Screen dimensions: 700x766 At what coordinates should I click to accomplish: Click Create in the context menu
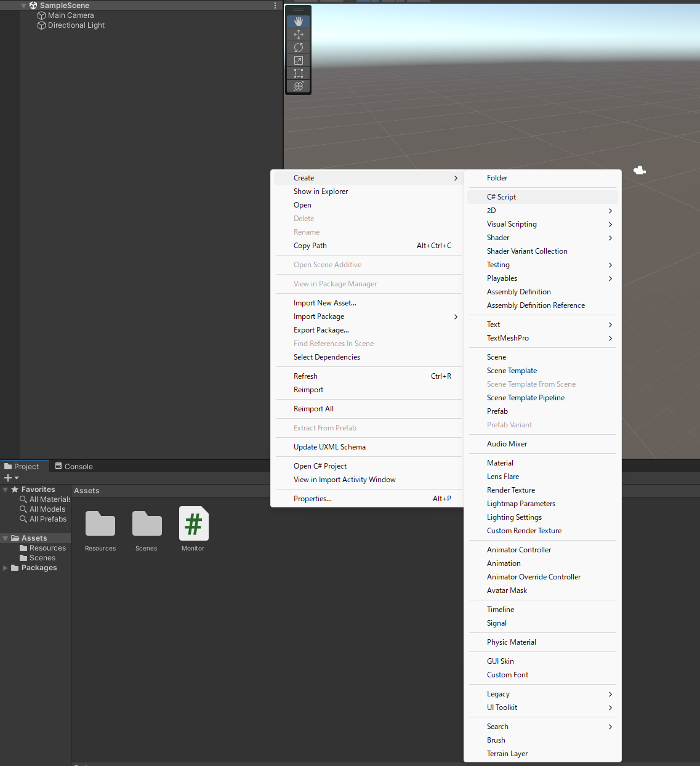368,178
